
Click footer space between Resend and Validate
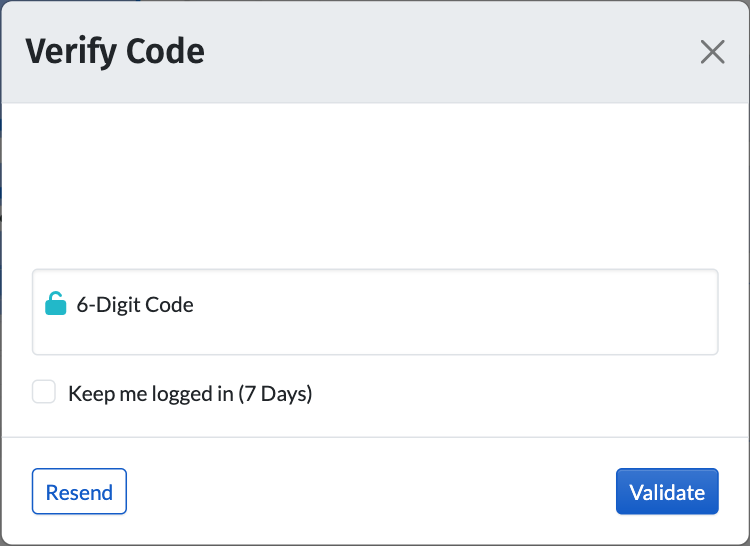[370, 492]
